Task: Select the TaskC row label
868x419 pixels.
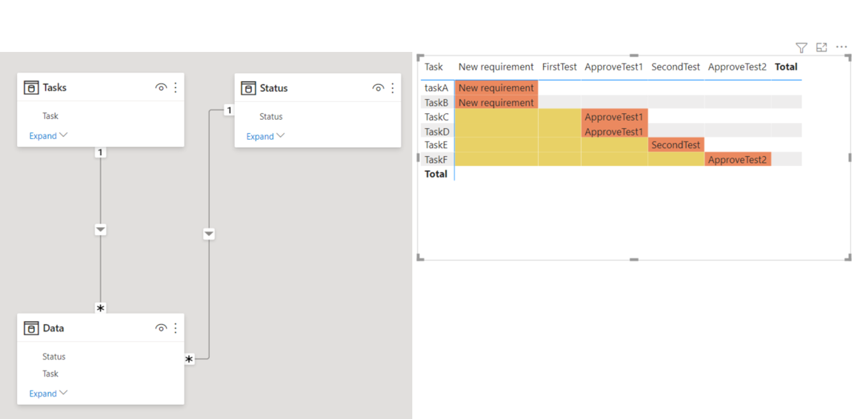Action: click(x=437, y=117)
